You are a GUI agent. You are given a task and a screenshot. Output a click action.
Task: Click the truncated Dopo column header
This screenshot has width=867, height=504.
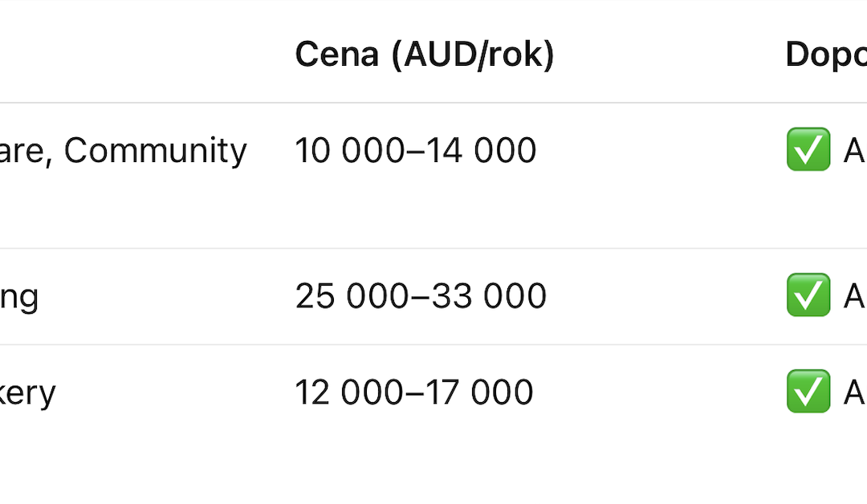point(826,55)
